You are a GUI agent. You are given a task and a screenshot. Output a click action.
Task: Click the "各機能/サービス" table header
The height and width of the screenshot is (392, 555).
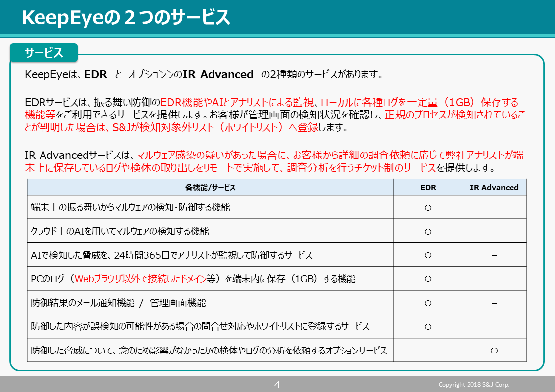click(x=210, y=187)
